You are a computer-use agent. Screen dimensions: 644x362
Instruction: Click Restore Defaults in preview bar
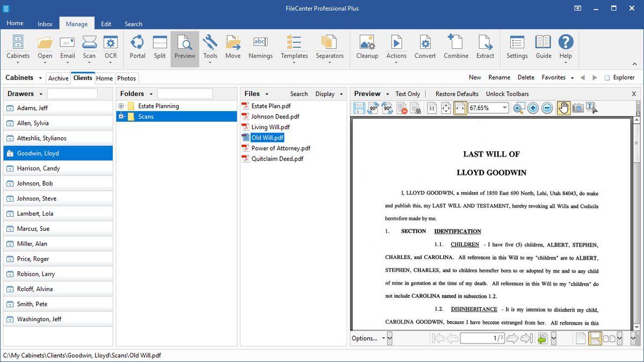click(457, 94)
